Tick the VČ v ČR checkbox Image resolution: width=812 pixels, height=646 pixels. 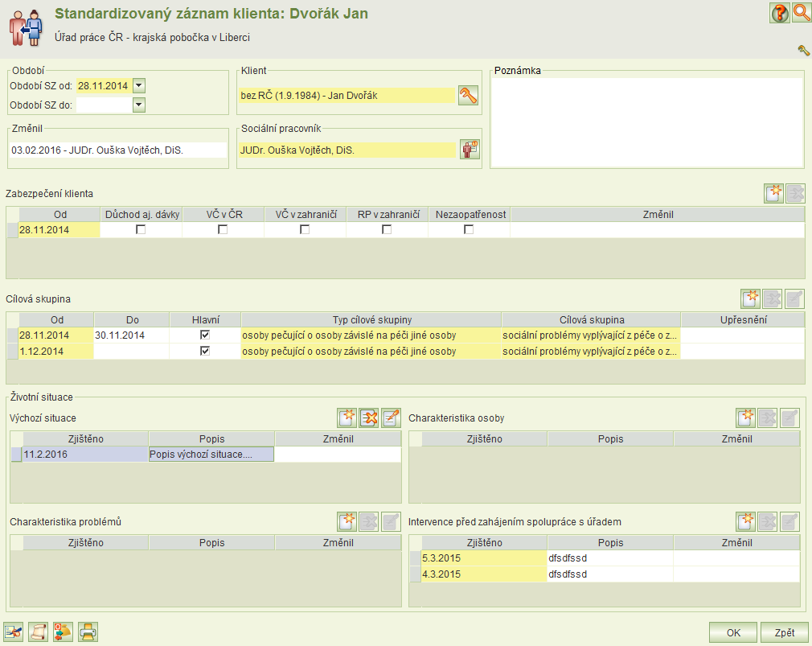[x=223, y=229]
